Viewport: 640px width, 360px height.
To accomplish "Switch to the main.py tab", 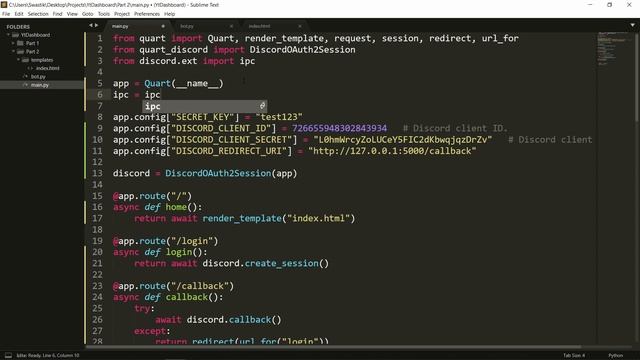I will [137, 26].
